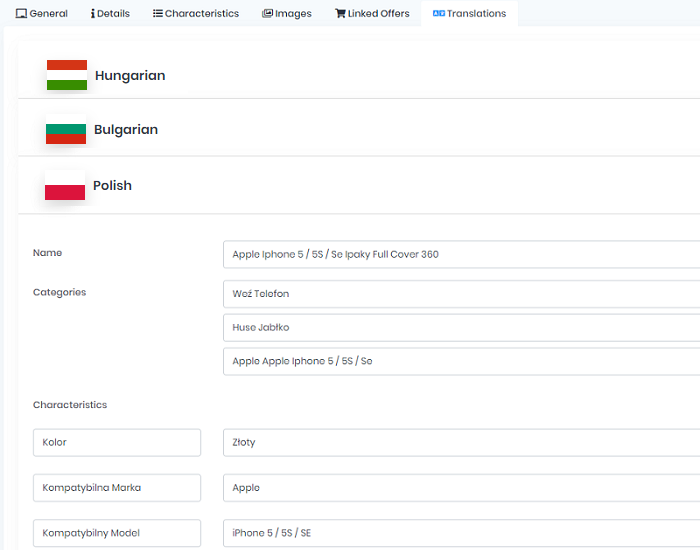Open the Characteristics tab
This screenshot has height=550, width=700.
[x=196, y=13]
